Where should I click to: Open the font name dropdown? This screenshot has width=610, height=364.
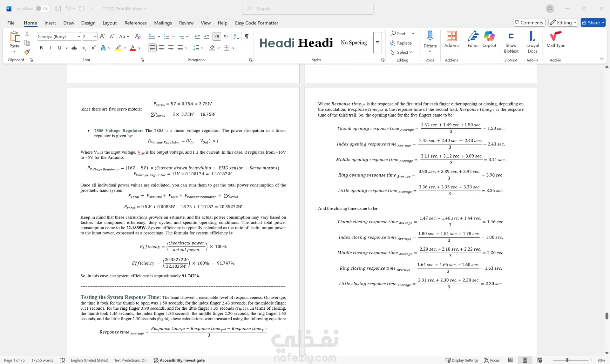(79, 37)
